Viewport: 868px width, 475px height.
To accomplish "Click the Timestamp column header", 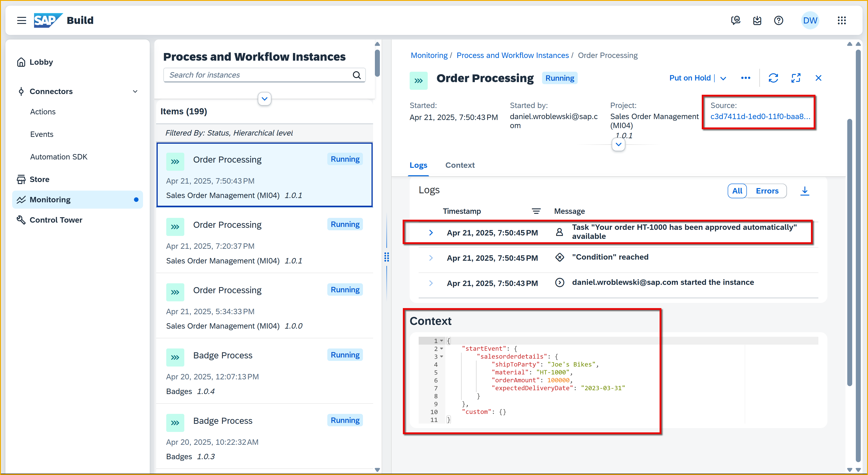I will pyautogui.click(x=462, y=211).
